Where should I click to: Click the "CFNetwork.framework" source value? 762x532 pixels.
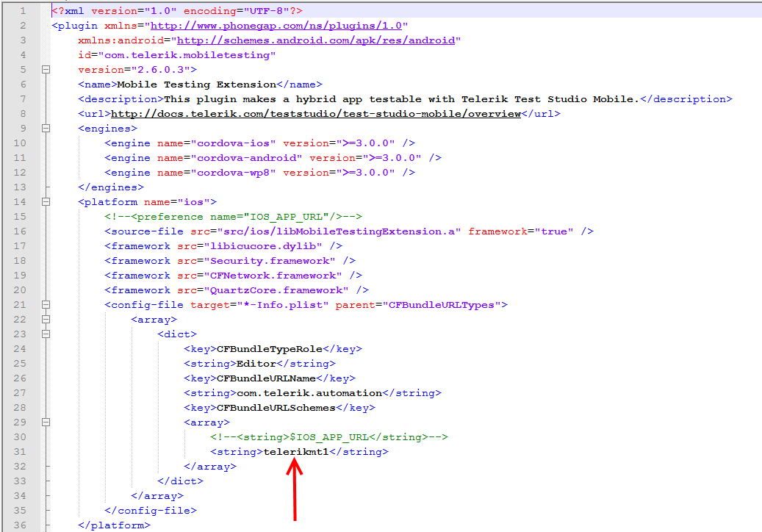(x=273, y=276)
